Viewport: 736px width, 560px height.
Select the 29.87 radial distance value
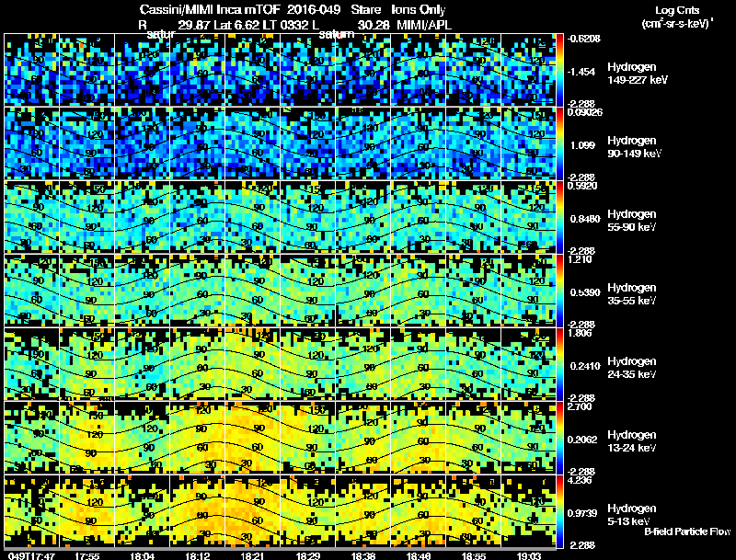pos(194,25)
